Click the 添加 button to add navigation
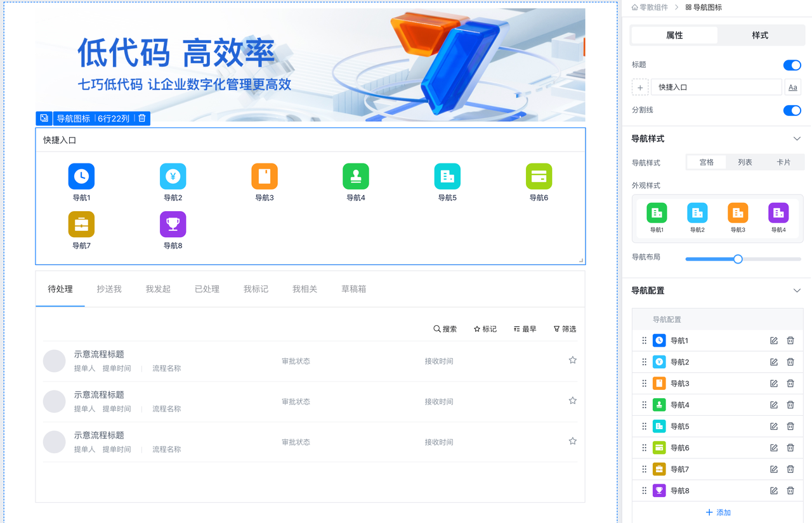The image size is (812, 523). pyautogui.click(x=718, y=512)
